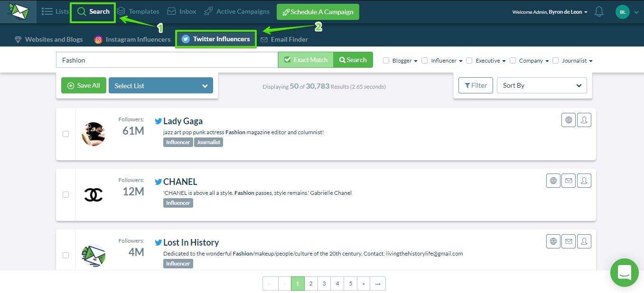Click Lost In History avatar thumbnail
This screenshot has width=644, height=293.
pyautogui.click(x=93, y=256)
